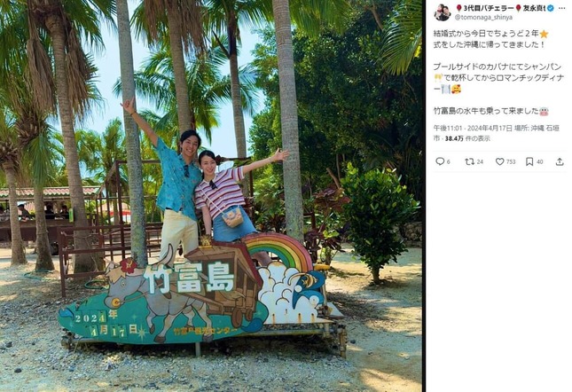This screenshot has width=572, height=392.
Task: Click the like count 753
Action: pos(511,161)
